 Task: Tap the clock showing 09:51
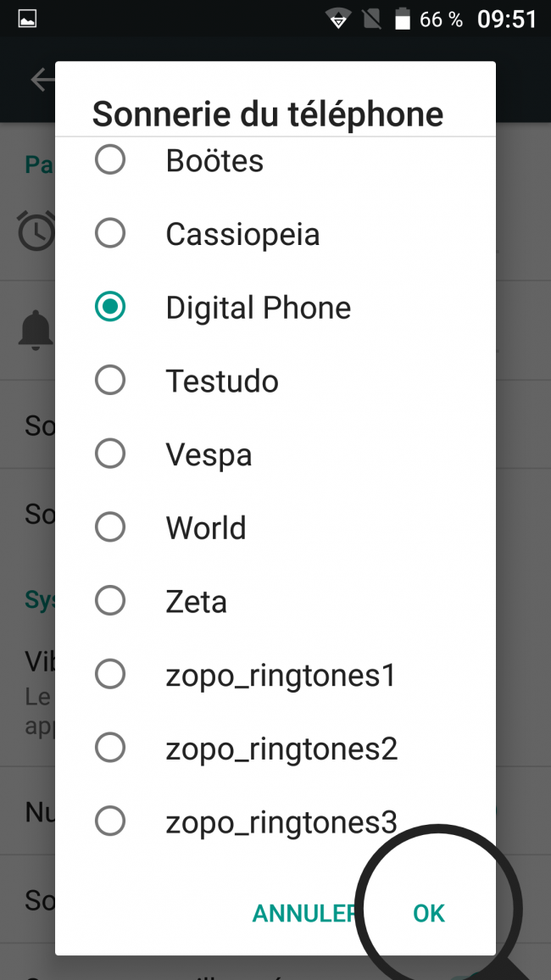507,19
